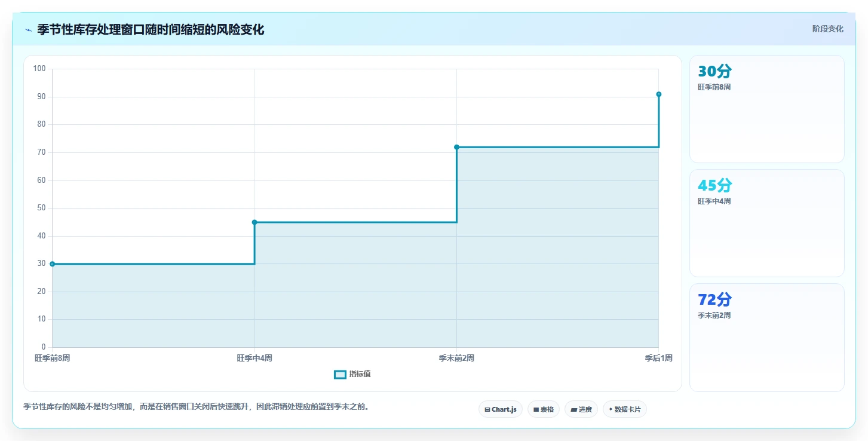Click the chart title about 季节性库存
Viewport: 868px width, 441px height.
pyautogui.click(x=151, y=29)
